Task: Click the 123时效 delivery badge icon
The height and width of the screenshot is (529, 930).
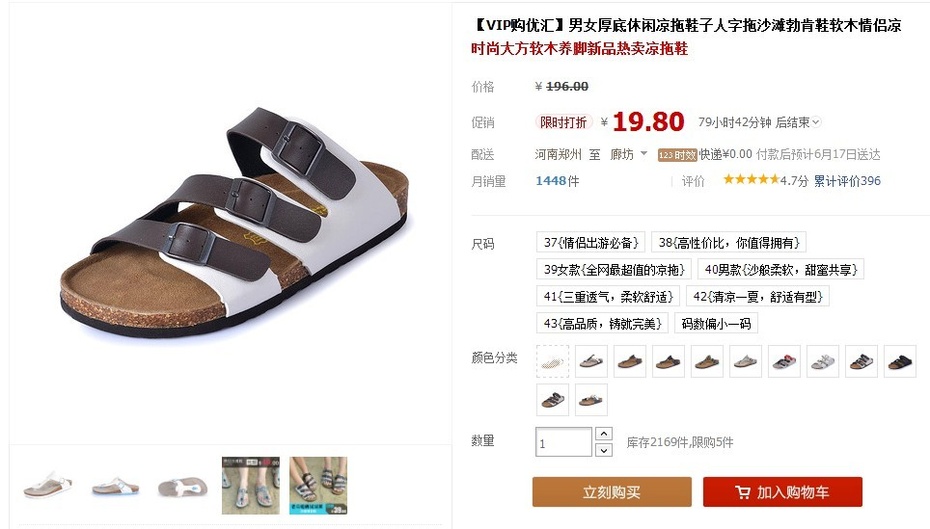Action: click(677, 155)
